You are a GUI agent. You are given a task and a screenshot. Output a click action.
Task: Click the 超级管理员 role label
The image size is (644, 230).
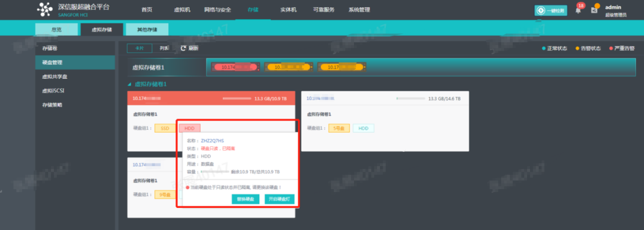pos(616,15)
